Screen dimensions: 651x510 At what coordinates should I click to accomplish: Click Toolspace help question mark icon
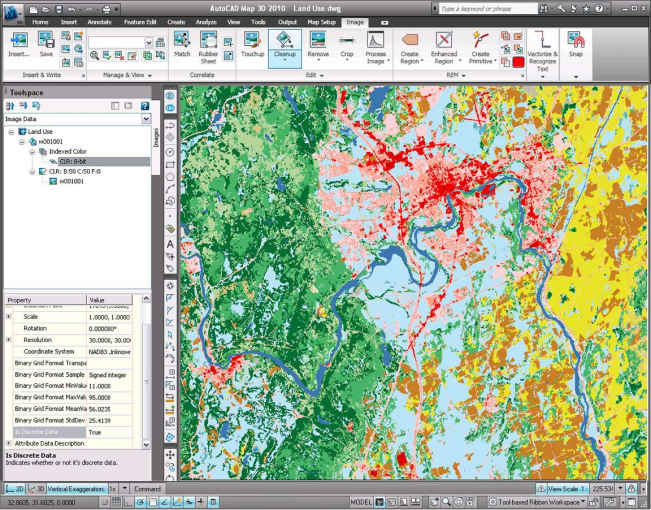pyautogui.click(x=146, y=105)
